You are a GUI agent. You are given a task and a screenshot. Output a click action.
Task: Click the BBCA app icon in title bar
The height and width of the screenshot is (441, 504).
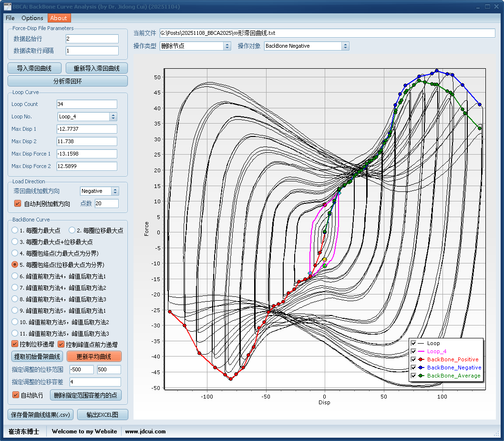(x=7, y=6)
